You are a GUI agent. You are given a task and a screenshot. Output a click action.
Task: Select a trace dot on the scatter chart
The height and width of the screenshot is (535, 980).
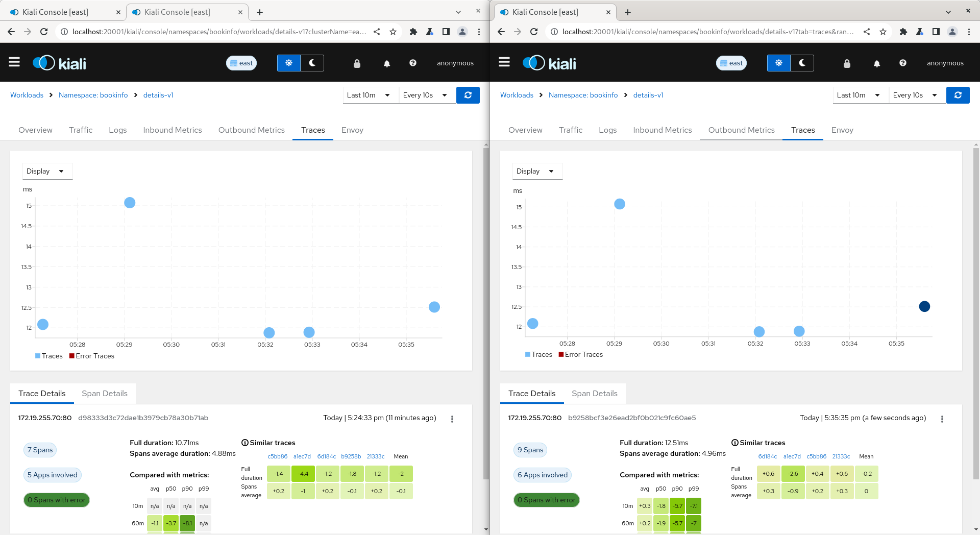(x=129, y=203)
